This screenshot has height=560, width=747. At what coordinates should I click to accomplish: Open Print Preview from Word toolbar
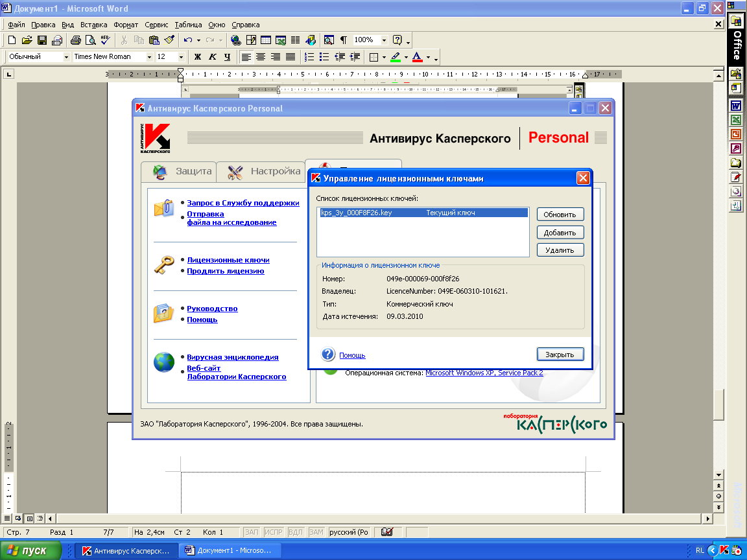(x=91, y=40)
